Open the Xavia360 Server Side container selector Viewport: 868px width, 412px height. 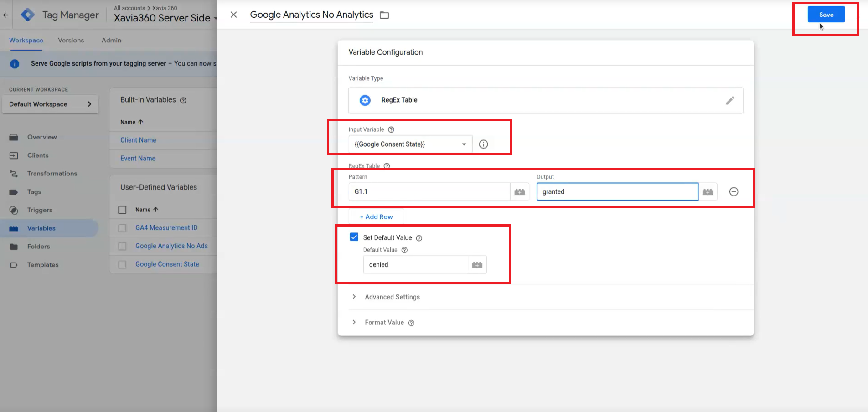pos(165,18)
